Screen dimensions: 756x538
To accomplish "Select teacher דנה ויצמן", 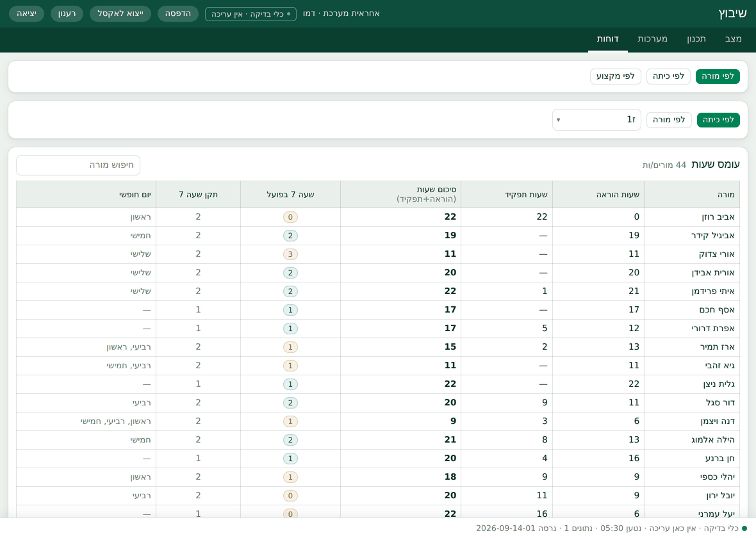I will tap(718, 421).
